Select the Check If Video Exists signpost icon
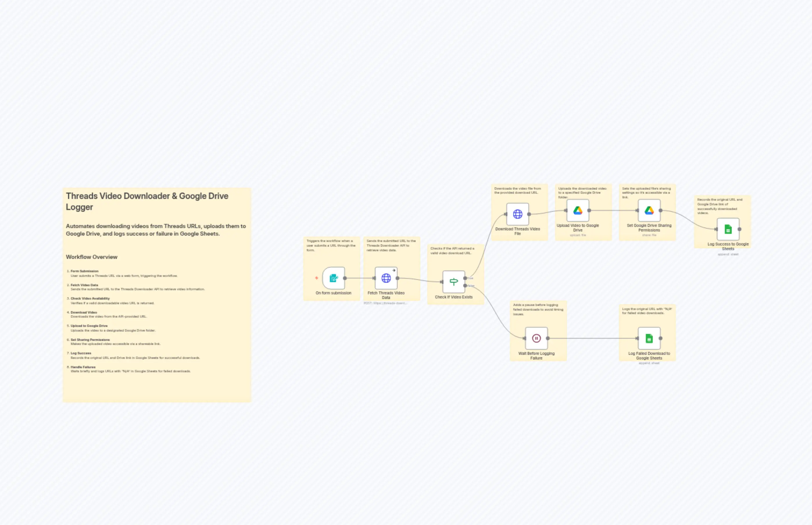The width and height of the screenshot is (812, 525). [454, 281]
